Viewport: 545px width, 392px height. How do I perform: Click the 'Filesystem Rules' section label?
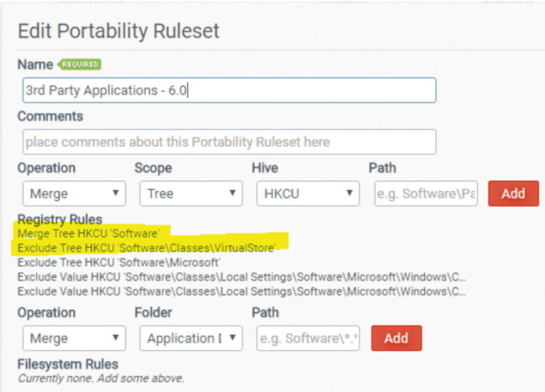(68, 364)
